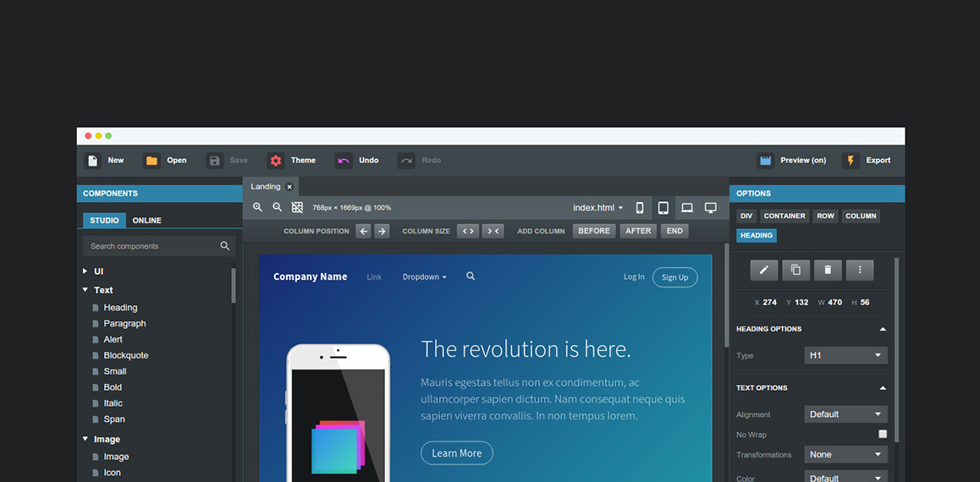Click the pencil edit icon in Options

[x=763, y=270]
